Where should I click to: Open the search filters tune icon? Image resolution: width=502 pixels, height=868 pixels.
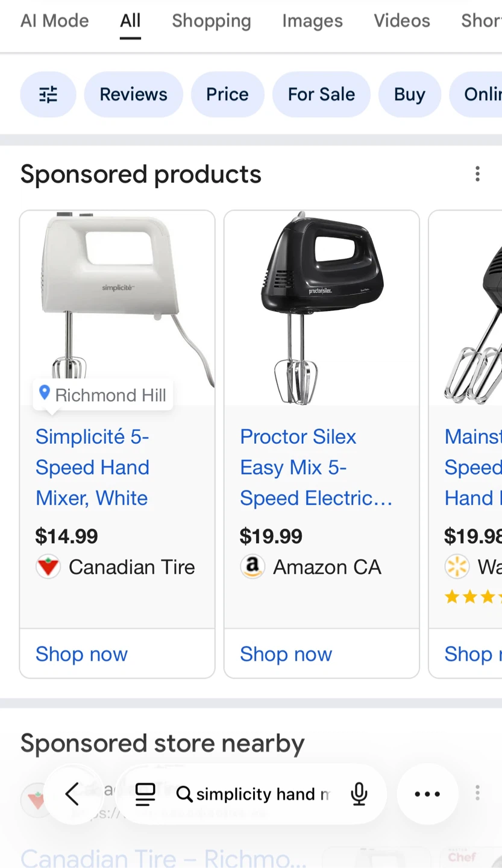[48, 95]
